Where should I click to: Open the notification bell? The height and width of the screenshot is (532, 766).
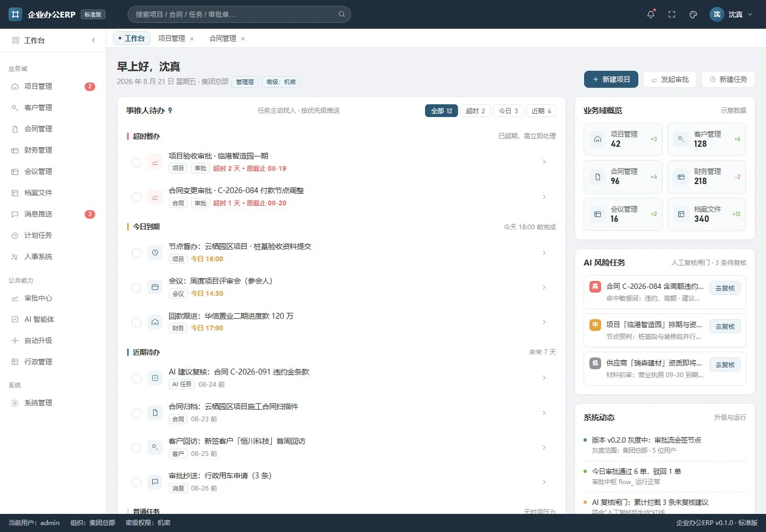pos(651,14)
